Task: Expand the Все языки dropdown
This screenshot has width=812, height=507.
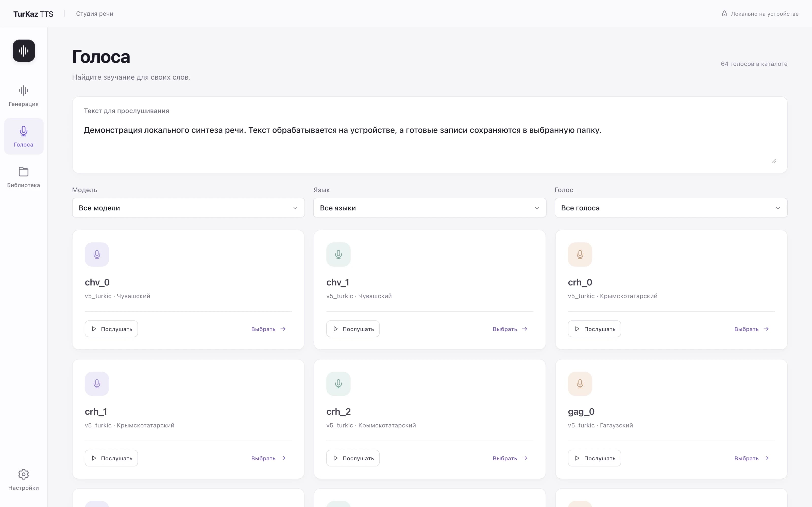Action: coord(430,208)
